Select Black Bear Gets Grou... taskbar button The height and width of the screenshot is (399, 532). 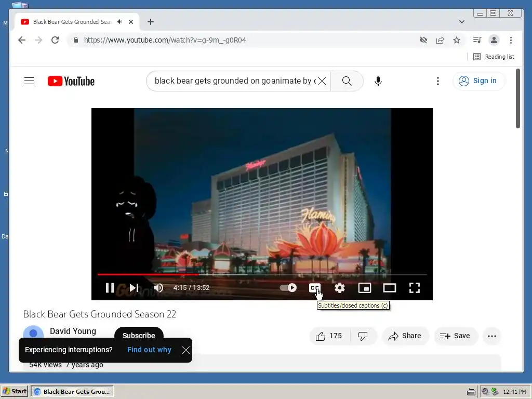tap(72, 391)
